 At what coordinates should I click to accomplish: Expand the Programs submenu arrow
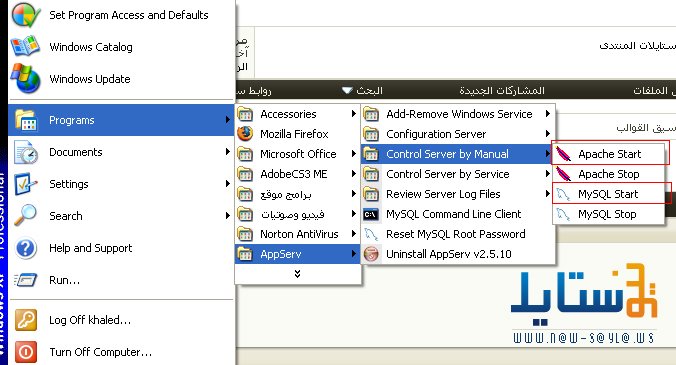click(227, 120)
